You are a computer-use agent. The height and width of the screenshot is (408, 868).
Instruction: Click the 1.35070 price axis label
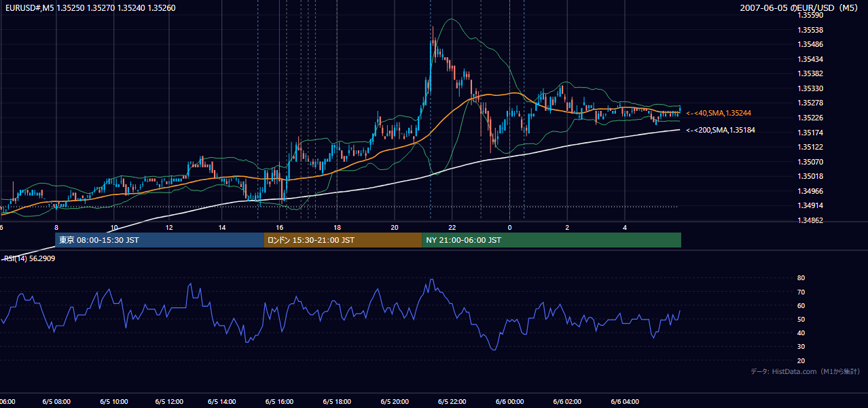pyautogui.click(x=811, y=162)
